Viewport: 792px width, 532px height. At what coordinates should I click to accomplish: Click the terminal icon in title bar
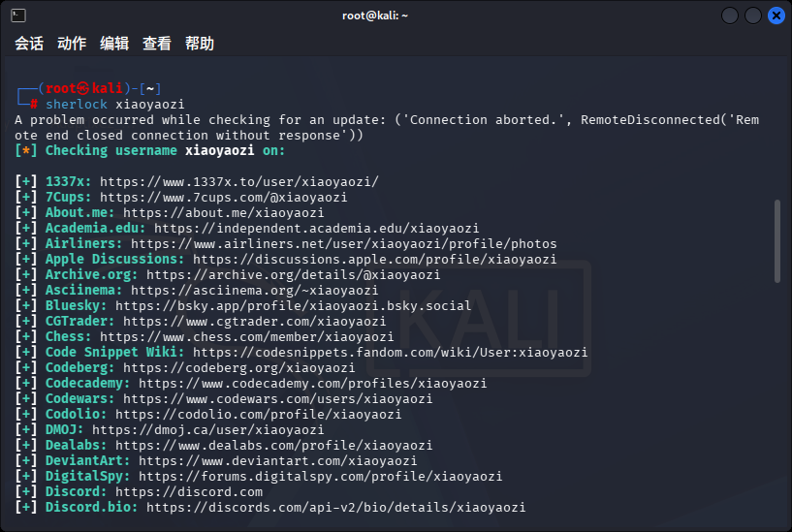coord(18,16)
